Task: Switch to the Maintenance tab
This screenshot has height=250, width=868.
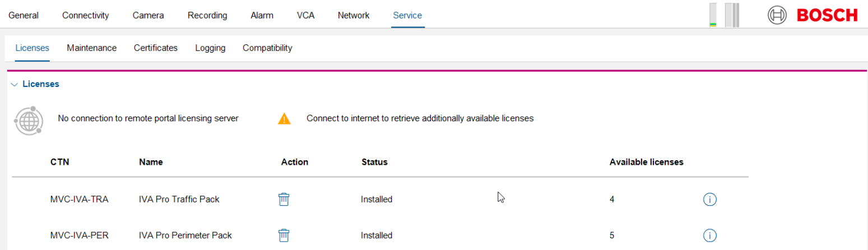Action: pos(91,48)
